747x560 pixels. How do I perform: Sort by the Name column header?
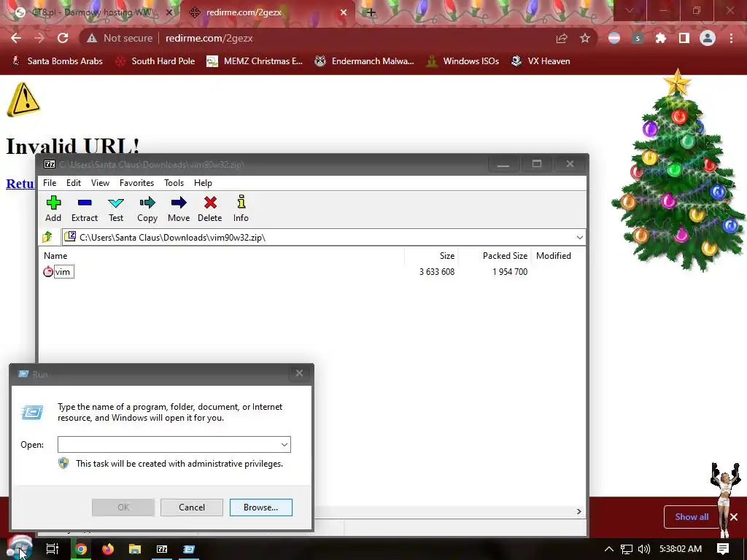(x=55, y=256)
